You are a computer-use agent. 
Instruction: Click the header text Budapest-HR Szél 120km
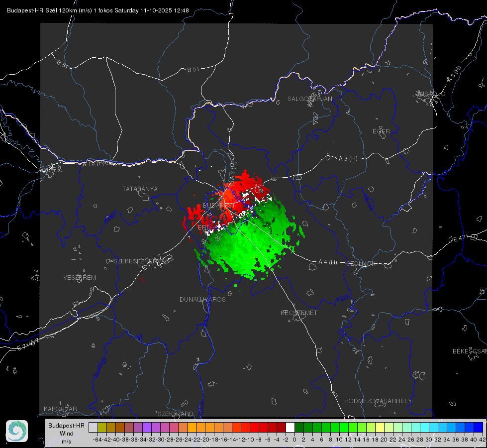[x=42, y=10]
